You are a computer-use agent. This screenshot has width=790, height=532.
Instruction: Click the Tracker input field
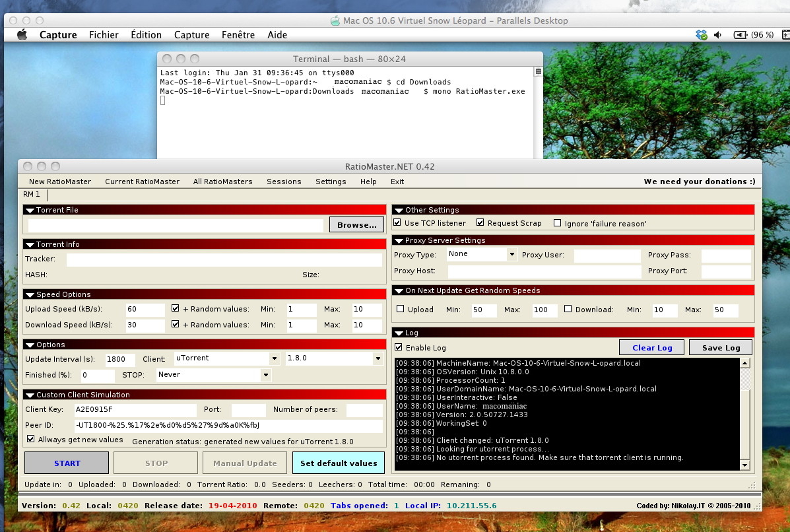tap(224, 259)
